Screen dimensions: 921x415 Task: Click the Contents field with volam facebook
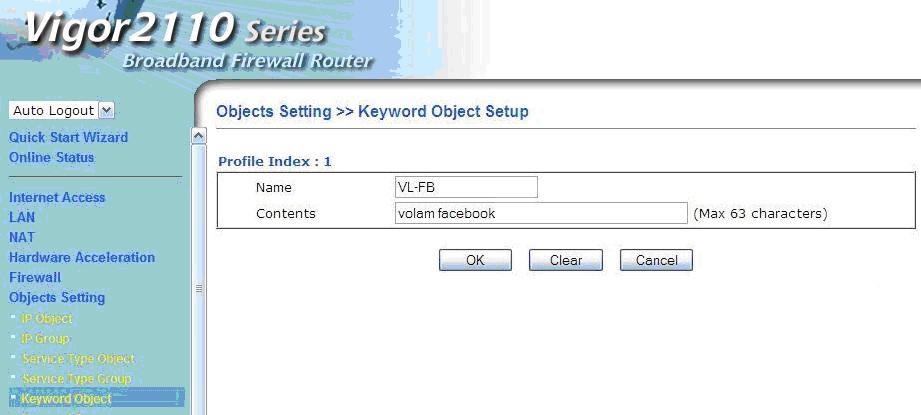[x=541, y=213]
